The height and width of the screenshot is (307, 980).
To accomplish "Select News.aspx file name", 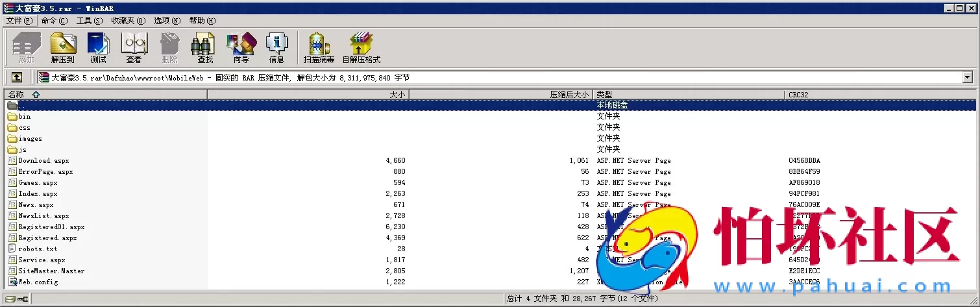I will tap(36, 205).
